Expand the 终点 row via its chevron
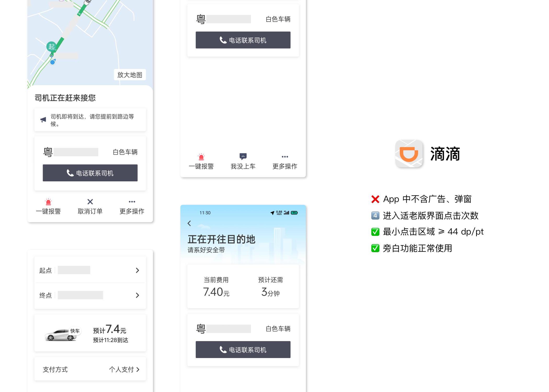The image size is (549, 392). 138,295
